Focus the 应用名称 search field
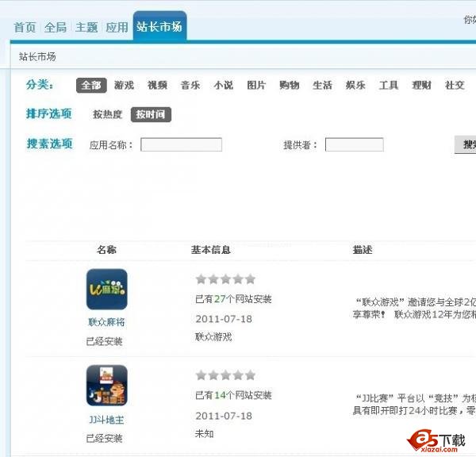476x457 pixels. [181, 144]
